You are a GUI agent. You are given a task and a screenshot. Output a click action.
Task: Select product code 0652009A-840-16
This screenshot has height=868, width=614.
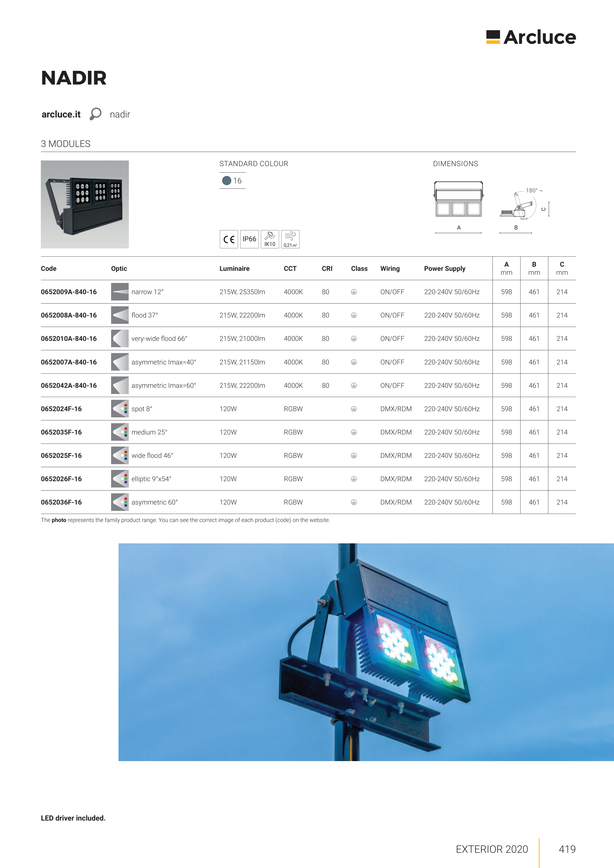click(69, 292)
